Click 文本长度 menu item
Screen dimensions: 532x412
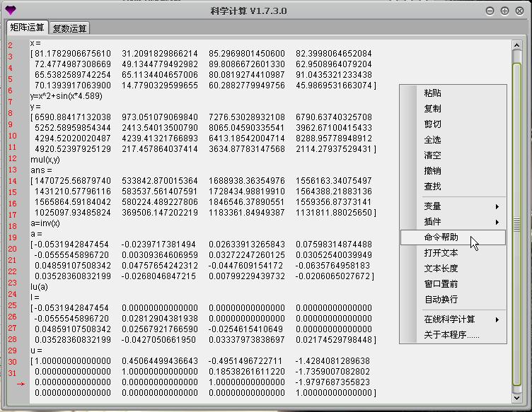441,269
